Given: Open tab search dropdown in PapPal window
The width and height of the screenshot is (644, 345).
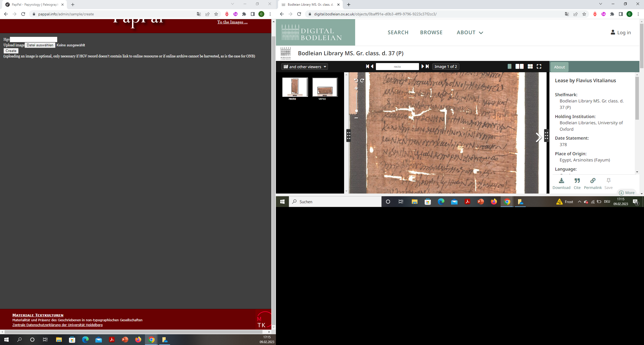Looking at the screenshot, I should click(233, 4).
